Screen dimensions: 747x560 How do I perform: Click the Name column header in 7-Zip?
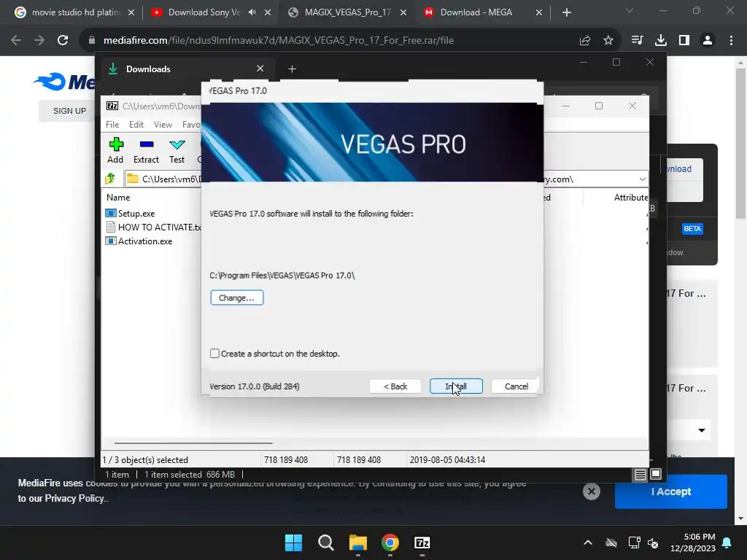pos(118,197)
